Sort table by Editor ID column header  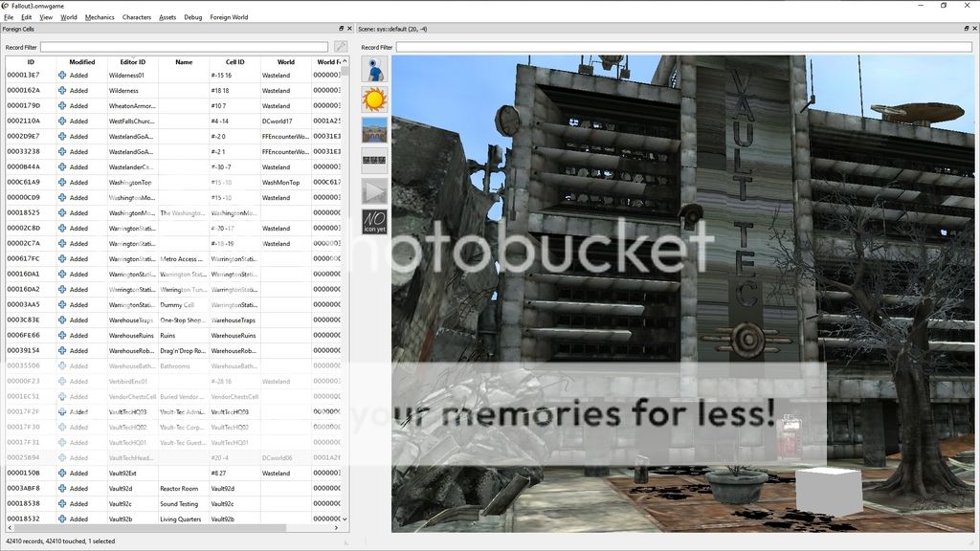tap(132, 62)
